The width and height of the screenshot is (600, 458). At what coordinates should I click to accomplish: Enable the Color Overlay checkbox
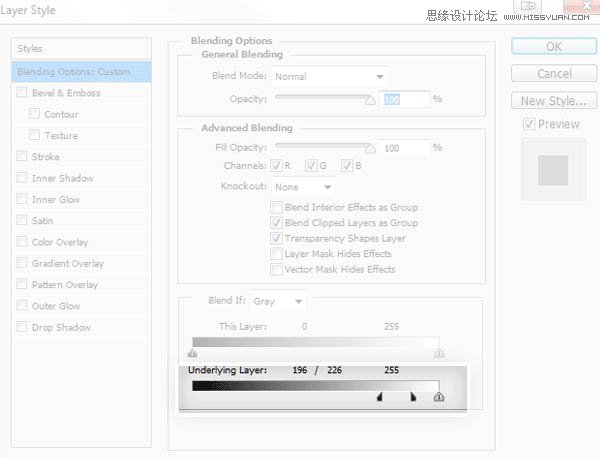22,241
